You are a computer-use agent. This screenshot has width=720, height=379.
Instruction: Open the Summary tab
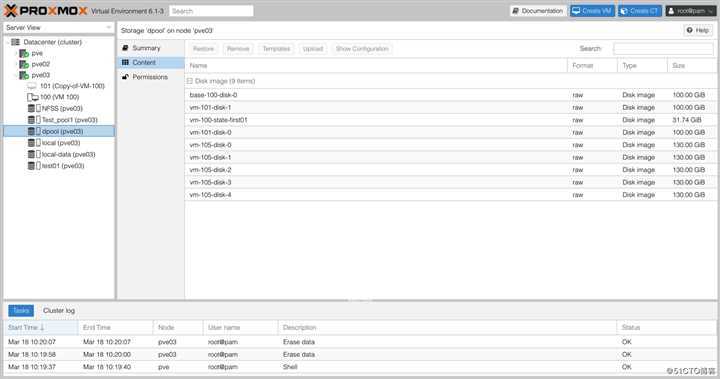click(151, 48)
